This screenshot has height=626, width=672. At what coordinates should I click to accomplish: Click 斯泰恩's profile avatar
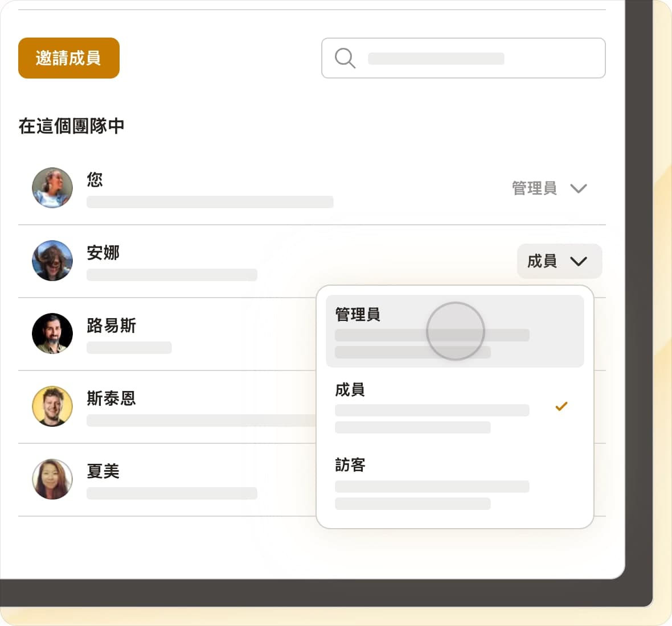pyautogui.click(x=52, y=406)
